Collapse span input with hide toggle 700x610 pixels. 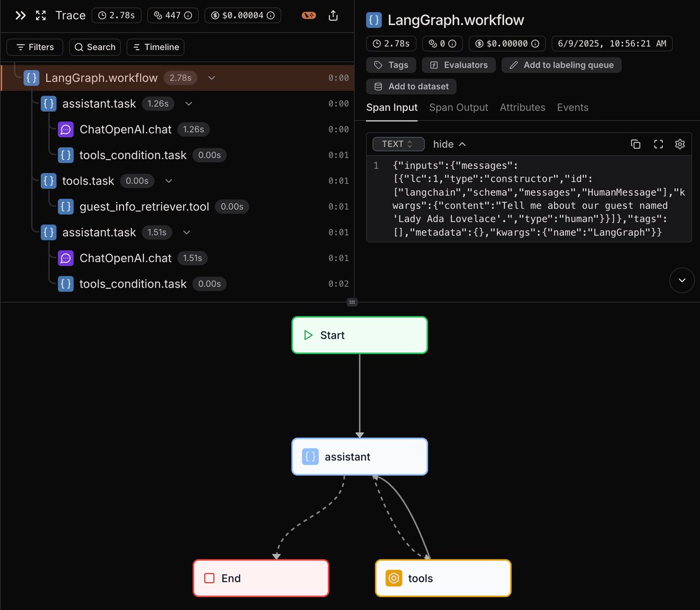pyautogui.click(x=449, y=144)
